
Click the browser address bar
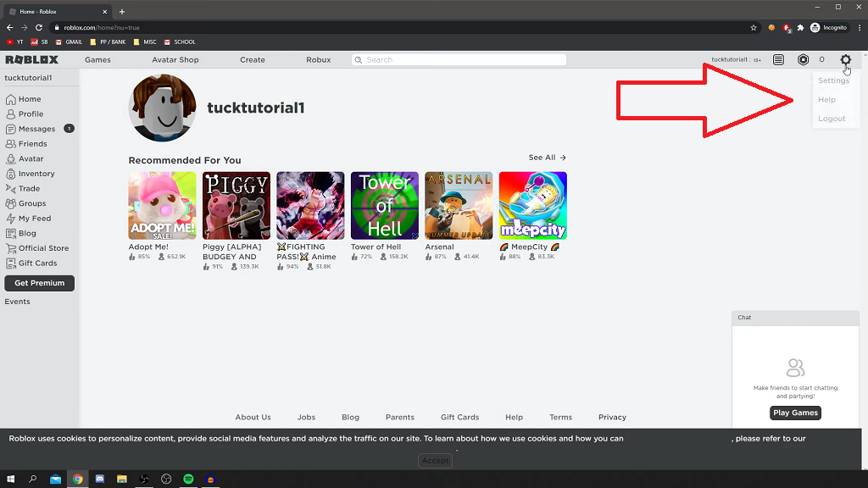(404, 28)
